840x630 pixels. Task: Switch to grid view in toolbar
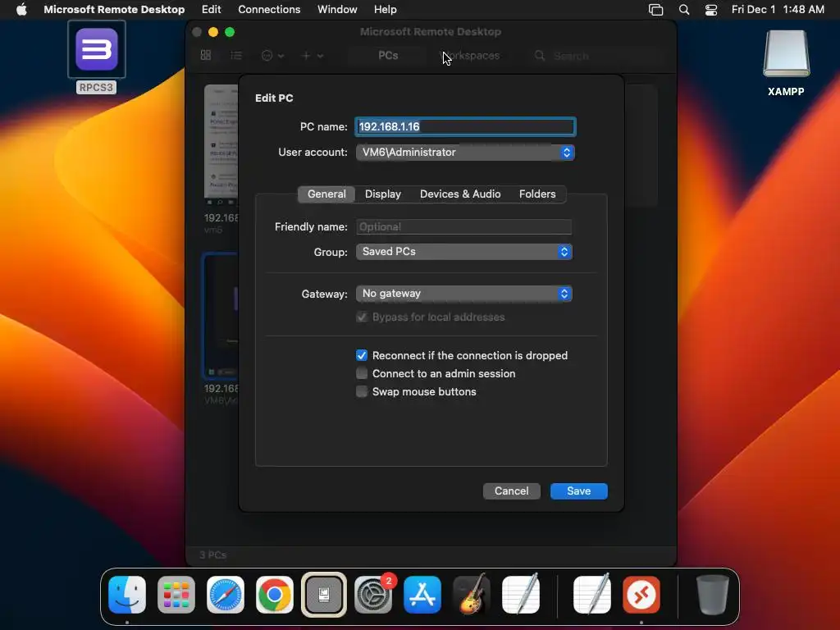(206, 55)
